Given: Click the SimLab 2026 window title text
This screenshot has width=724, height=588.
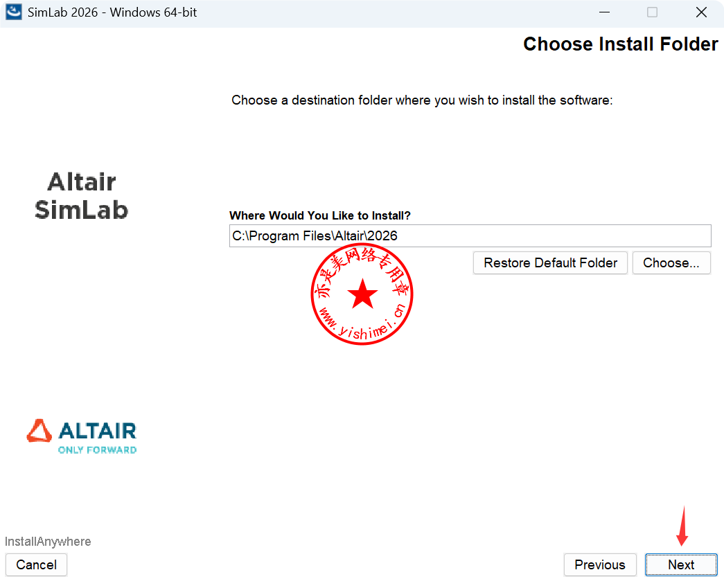Looking at the screenshot, I should pos(112,12).
